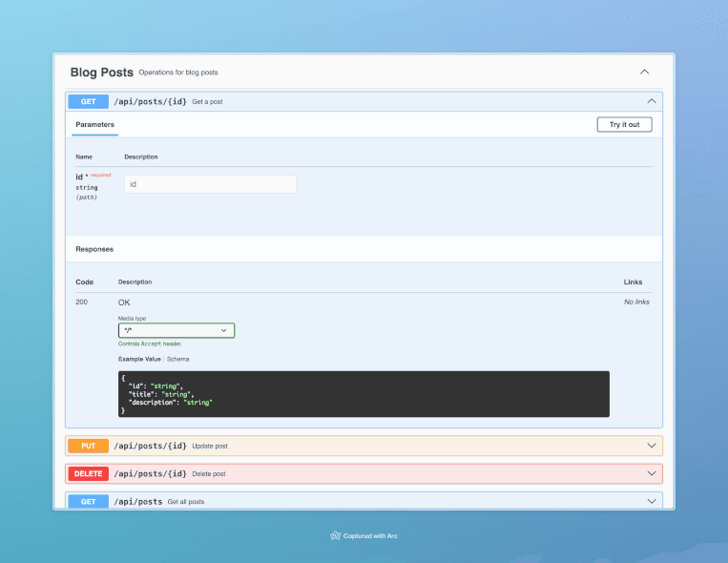Expand the GET /api/posts chevron
Viewport: 728px width, 563px height.
[652, 501]
